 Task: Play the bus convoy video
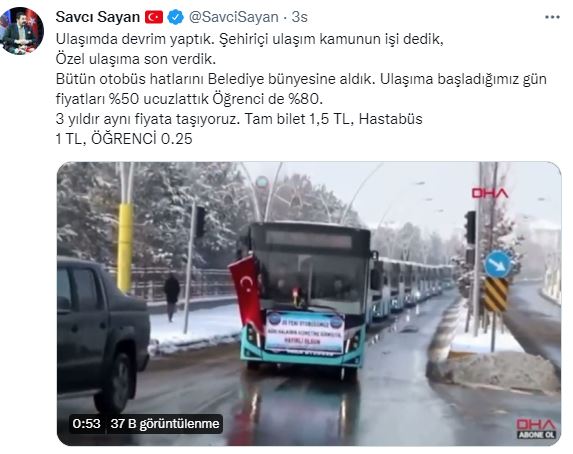click(x=309, y=303)
